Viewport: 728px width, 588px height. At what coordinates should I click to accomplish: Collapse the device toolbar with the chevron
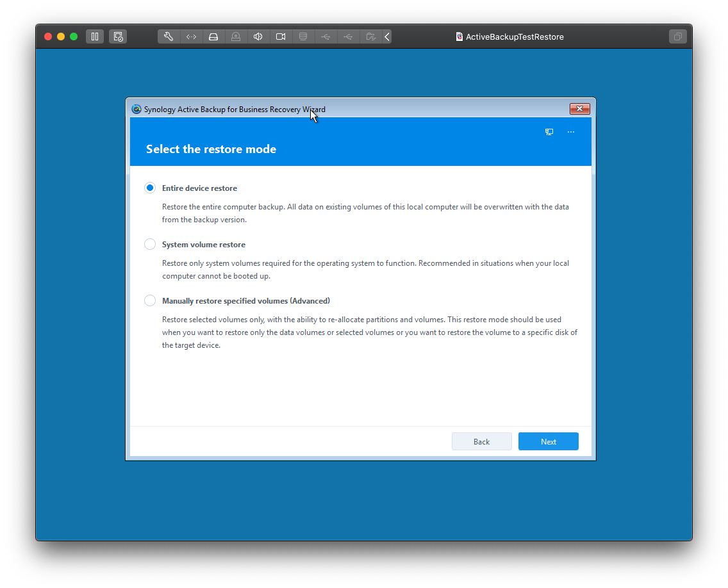click(387, 37)
